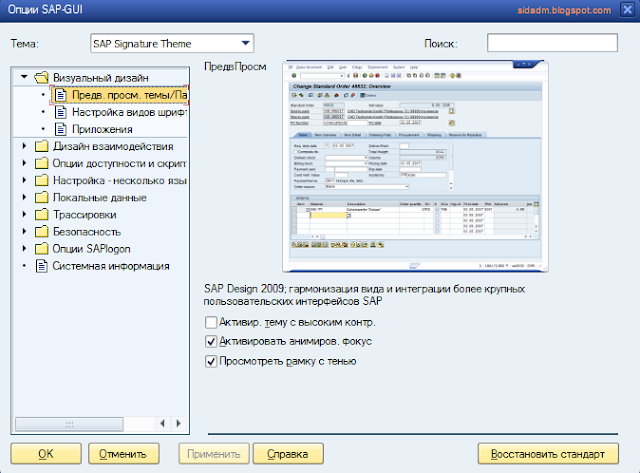Uncheck Просмотреть рамку с тенью
Screen dimensions: 640x473
pos(211,361)
